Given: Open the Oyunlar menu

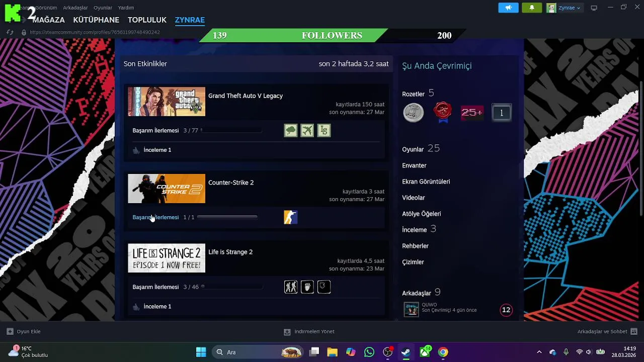Looking at the screenshot, I should (103, 8).
